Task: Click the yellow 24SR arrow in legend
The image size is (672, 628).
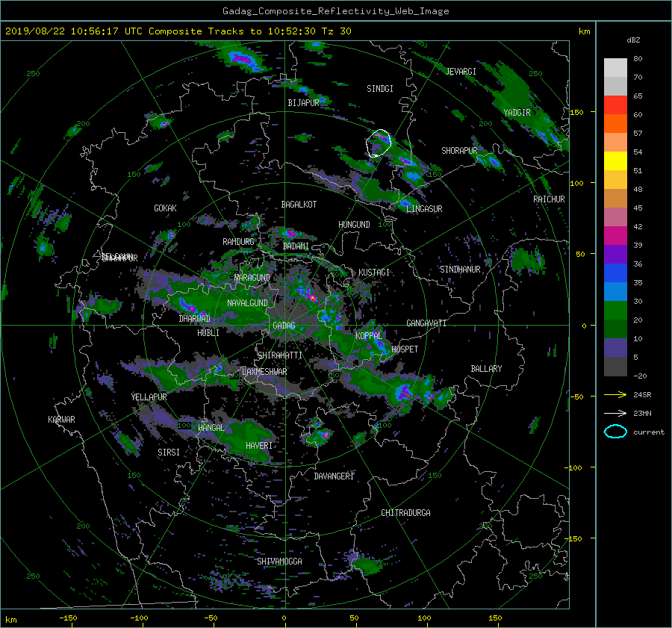Action: click(615, 394)
